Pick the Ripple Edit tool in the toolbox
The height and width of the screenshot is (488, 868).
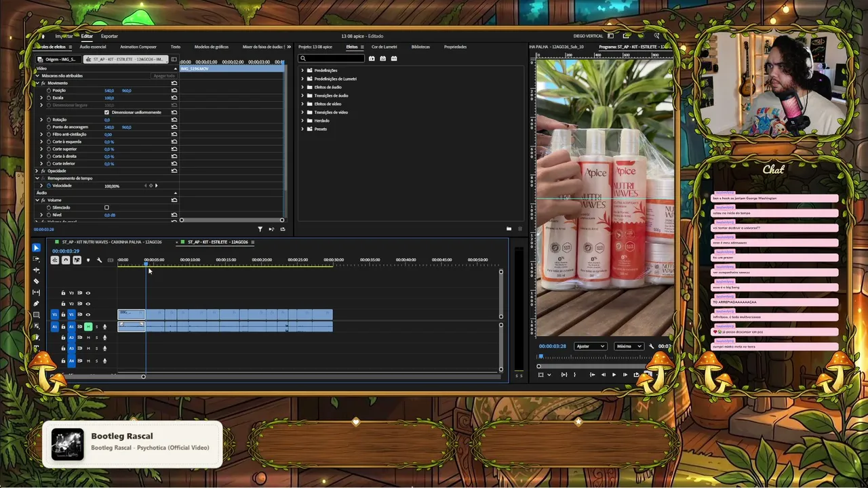coord(37,270)
